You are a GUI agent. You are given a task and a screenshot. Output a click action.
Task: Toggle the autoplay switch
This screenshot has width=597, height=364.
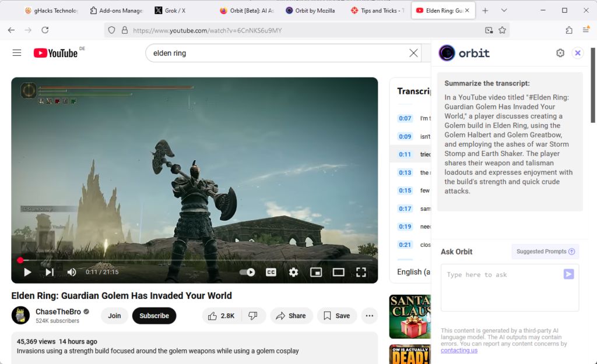click(247, 272)
